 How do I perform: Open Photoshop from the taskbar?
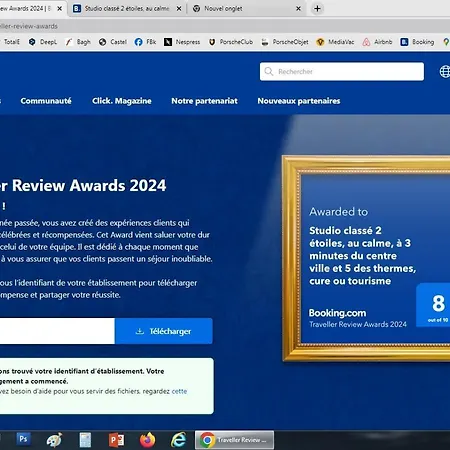(x=23, y=439)
